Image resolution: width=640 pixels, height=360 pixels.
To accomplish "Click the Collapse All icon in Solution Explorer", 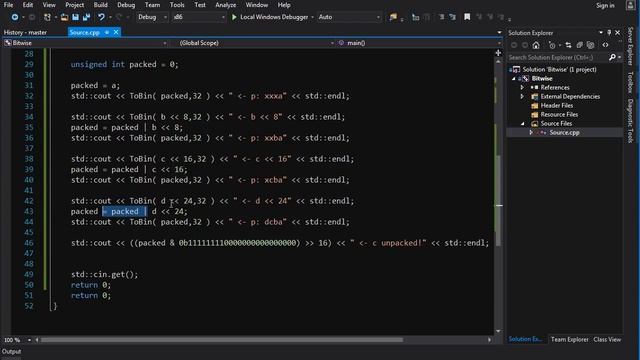I will pos(579,45).
